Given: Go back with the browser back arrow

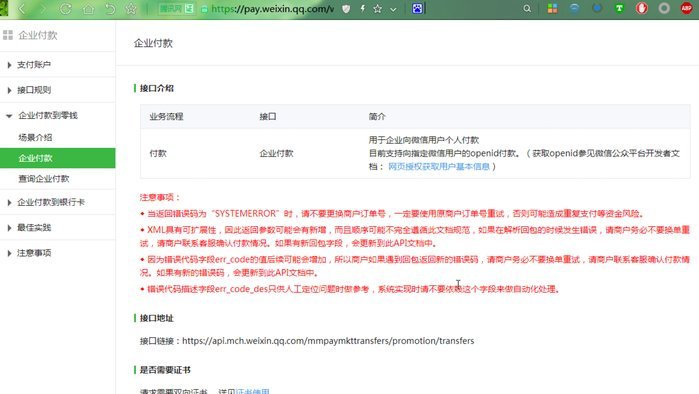Looking at the screenshot, I should (21, 8).
